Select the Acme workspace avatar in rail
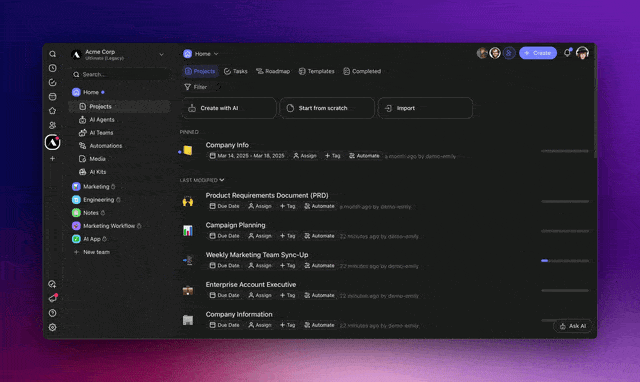This screenshot has width=640, height=382. (x=53, y=142)
